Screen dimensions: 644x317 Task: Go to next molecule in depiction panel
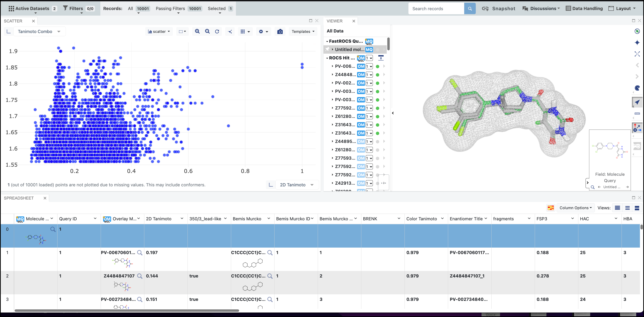click(627, 187)
